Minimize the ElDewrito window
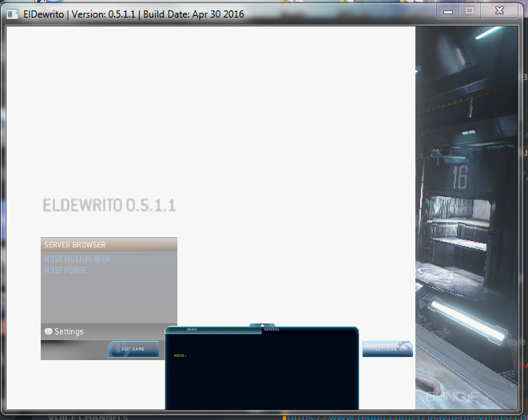The image size is (528, 420). (448, 11)
